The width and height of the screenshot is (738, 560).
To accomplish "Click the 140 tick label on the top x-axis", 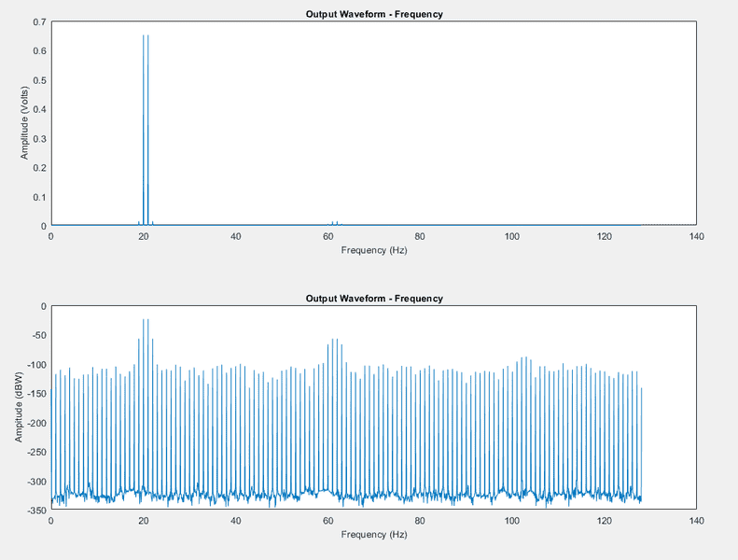I will [696, 236].
